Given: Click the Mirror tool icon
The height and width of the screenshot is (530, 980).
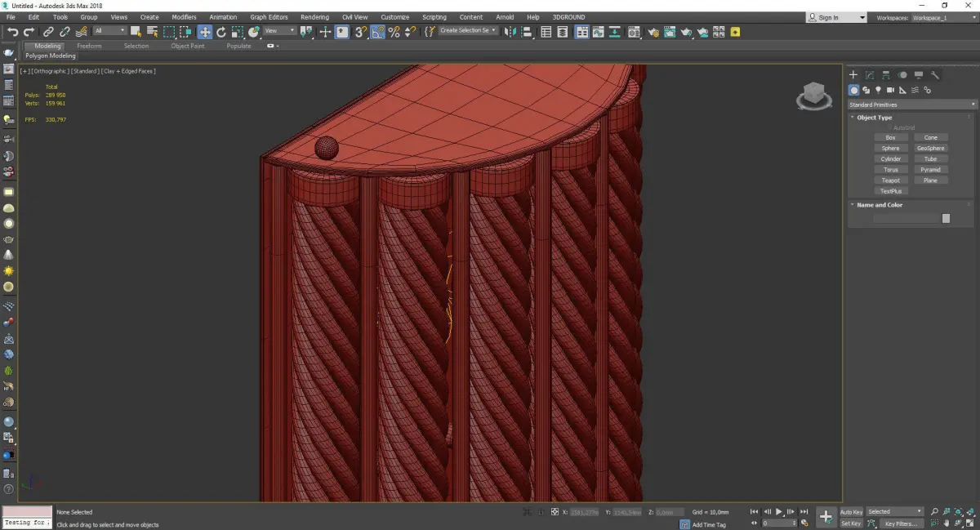Looking at the screenshot, I should (x=511, y=32).
